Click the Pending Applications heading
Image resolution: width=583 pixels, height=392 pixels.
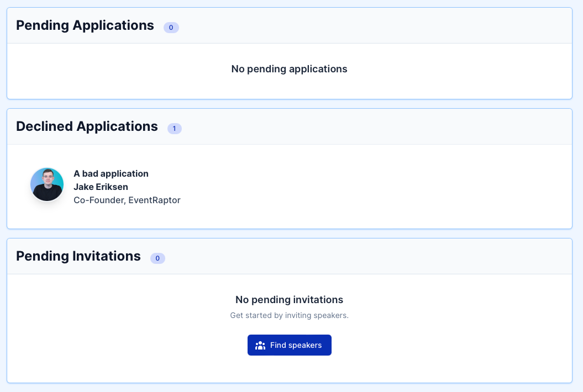click(85, 25)
